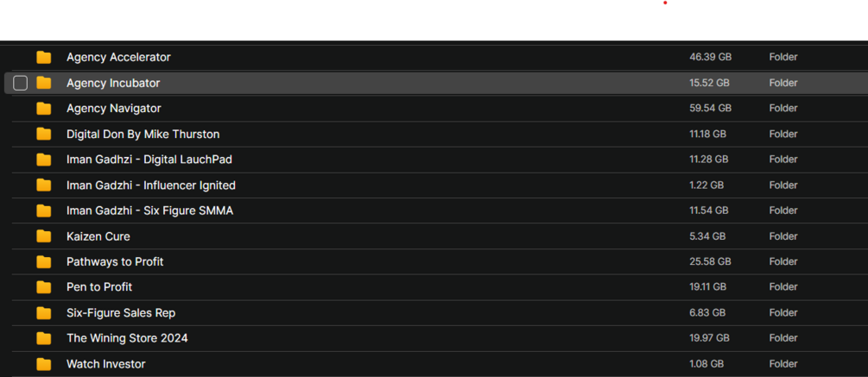This screenshot has height=377, width=868.
Task: Open The Wining Store 2024 folder
Action: (x=127, y=338)
